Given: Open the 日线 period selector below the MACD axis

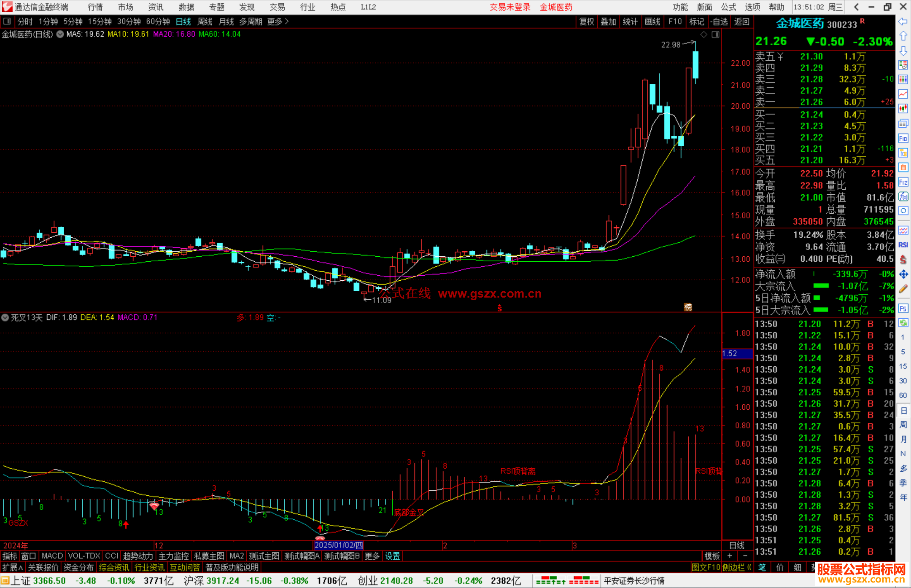Looking at the screenshot, I should [737, 545].
